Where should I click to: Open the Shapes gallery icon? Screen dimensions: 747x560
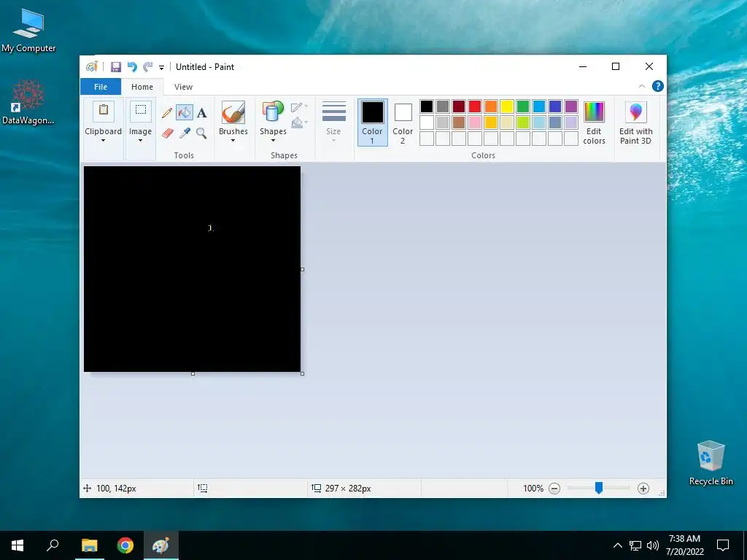pos(273,112)
